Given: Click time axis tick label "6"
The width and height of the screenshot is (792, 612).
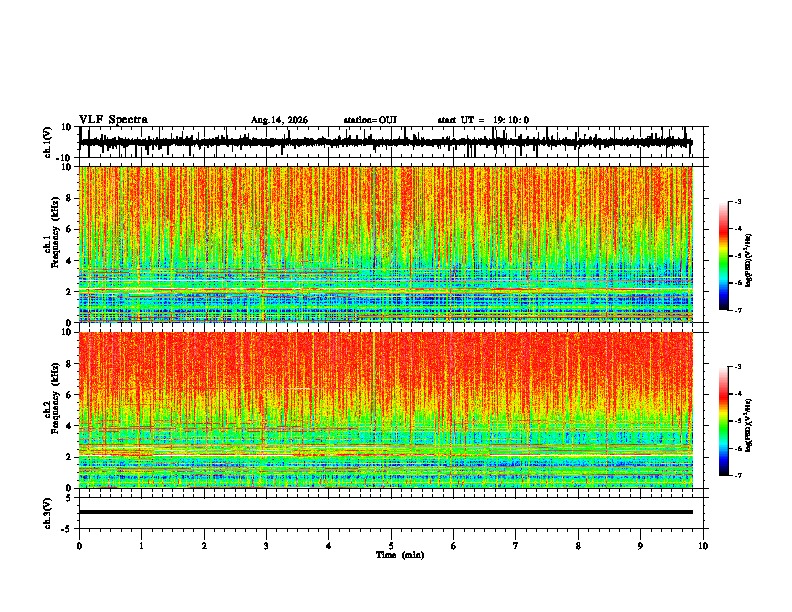Looking at the screenshot, I should click(x=454, y=546).
